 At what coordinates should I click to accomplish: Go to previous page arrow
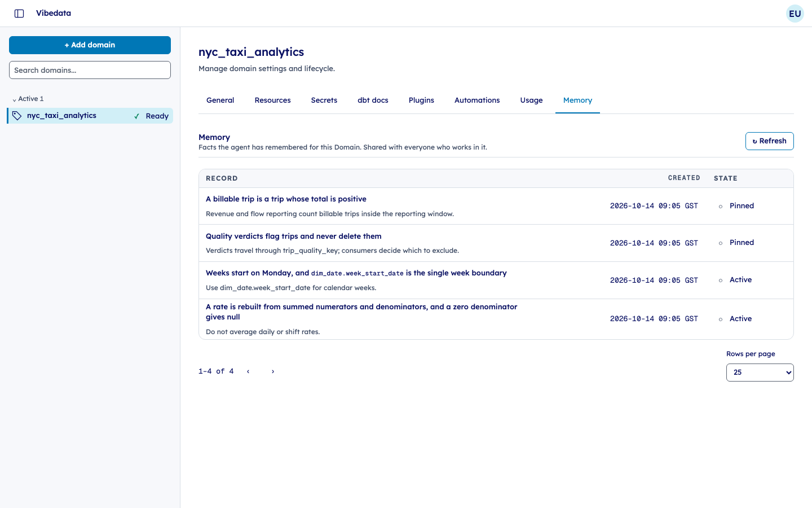pos(248,371)
